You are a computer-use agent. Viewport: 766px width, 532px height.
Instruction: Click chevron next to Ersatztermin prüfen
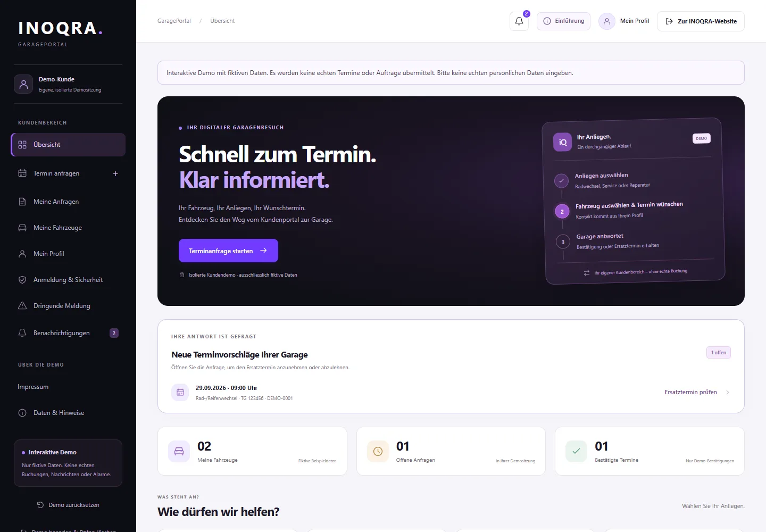click(727, 392)
